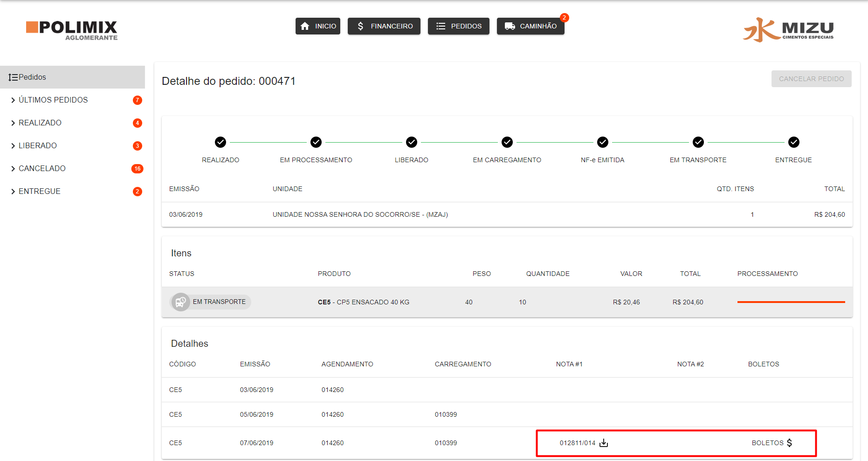
Task: Click the dollar icon next to BOLETOS link
Action: point(789,443)
